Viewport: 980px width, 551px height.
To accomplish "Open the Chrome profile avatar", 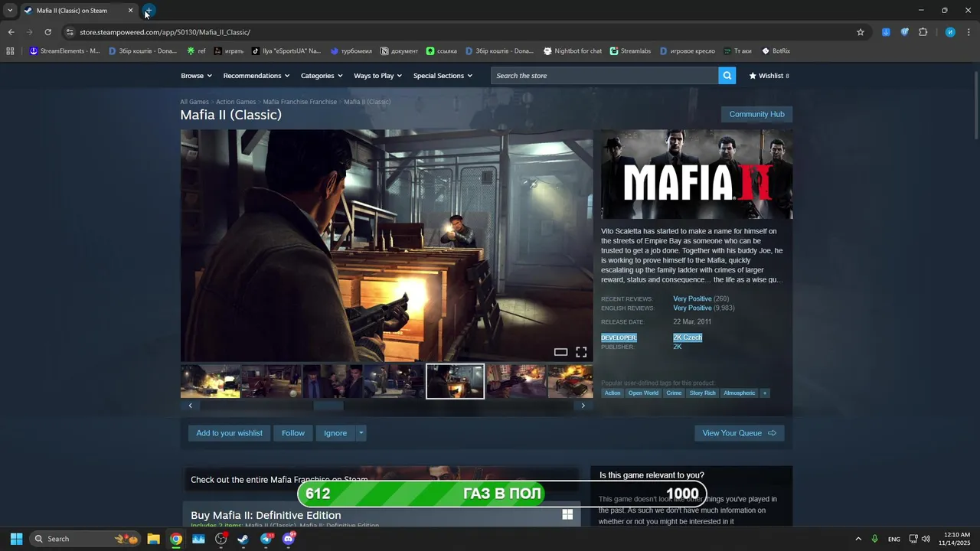I will (x=950, y=32).
